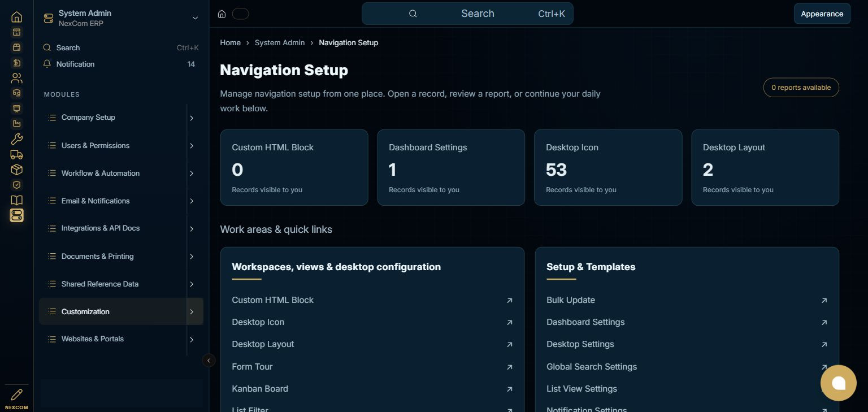Open the storefront icon in the rail
868x412 pixels.
tap(16, 47)
